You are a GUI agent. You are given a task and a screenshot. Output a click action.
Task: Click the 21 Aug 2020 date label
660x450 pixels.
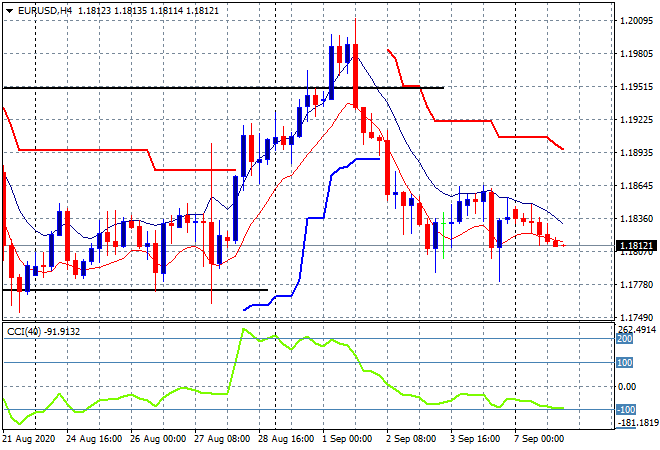tap(29, 439)
